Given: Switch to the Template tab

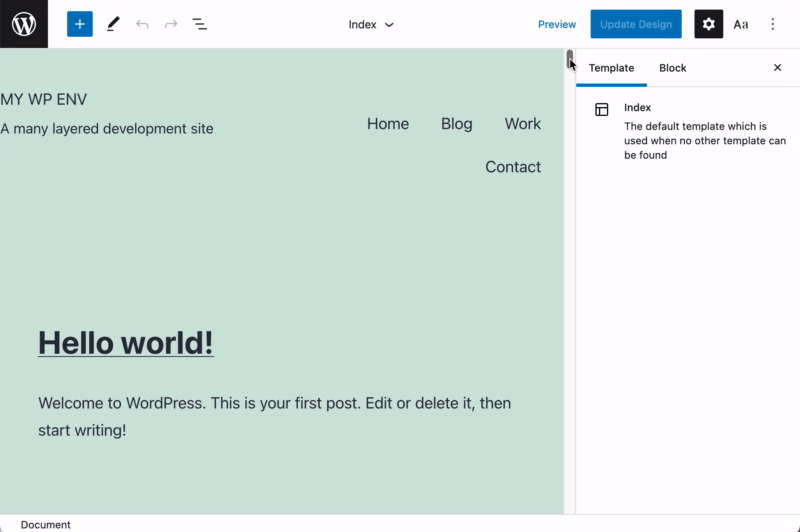Looking at the screenshot, I should coord(611,68).
